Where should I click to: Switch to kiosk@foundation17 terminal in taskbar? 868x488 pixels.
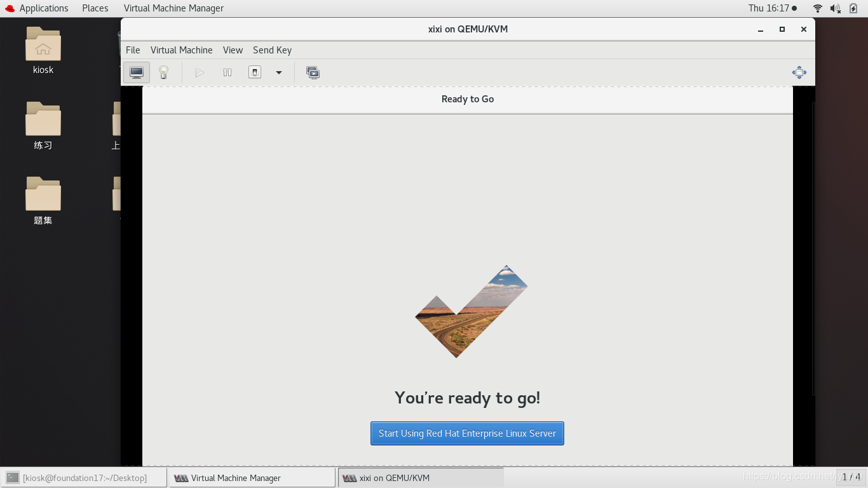[84, 478]
